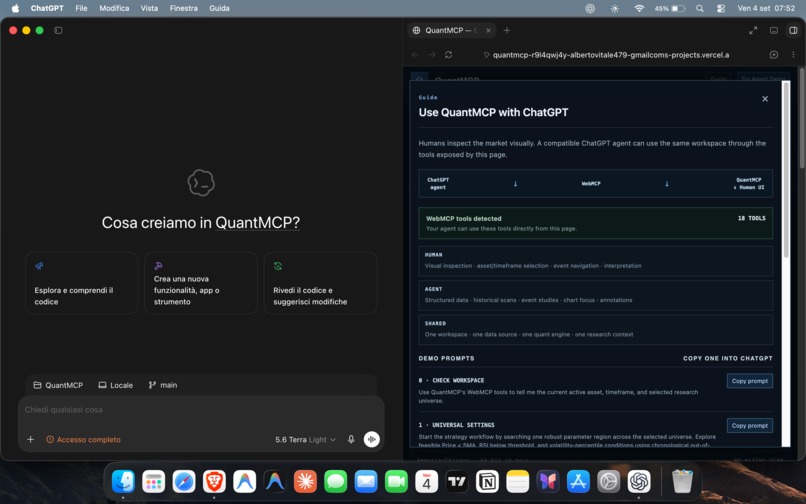Open Notion from the dock
The height and width of the screenshot is (504, 806).
point(487,481)
